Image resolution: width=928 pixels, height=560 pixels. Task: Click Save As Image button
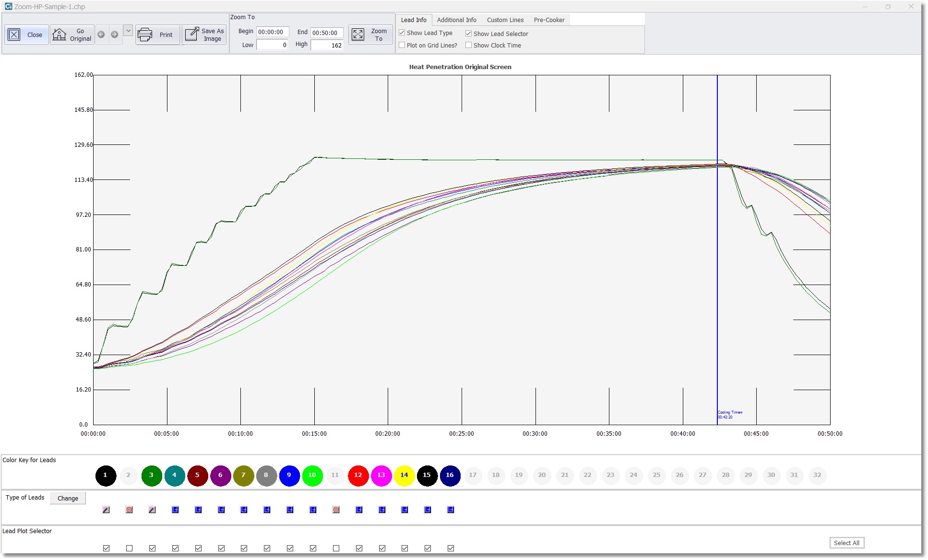click(204, 35)
